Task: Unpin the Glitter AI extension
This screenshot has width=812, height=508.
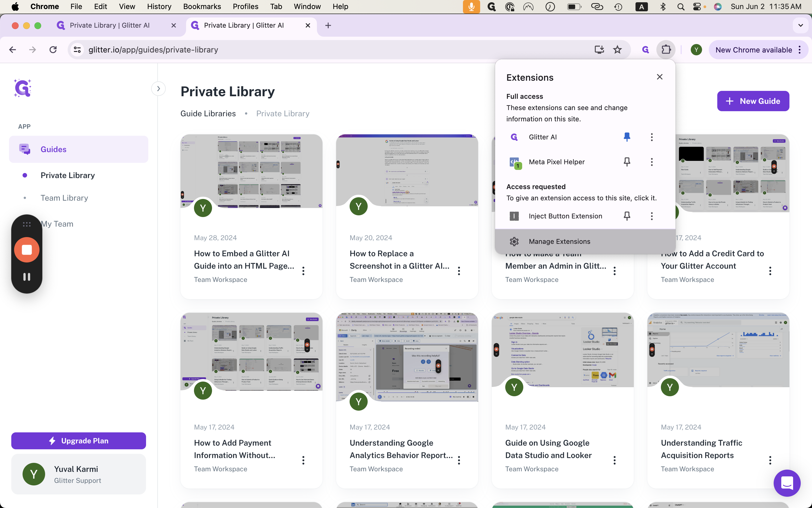Action: click(627, 137)
